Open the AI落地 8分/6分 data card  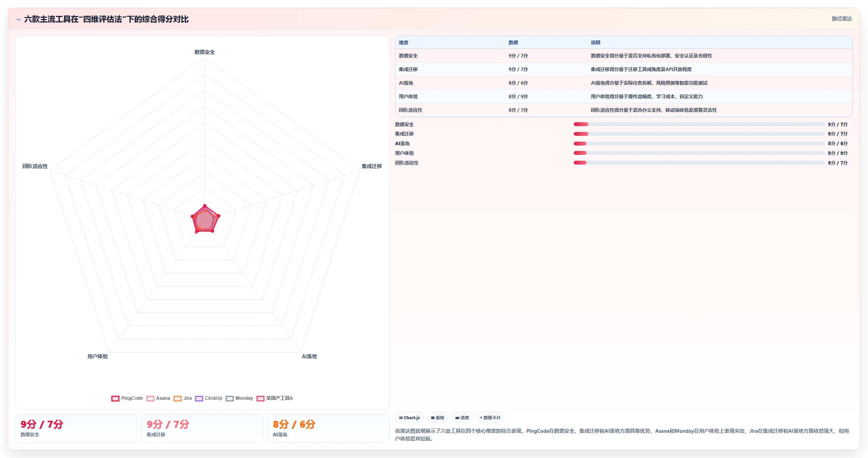pyautogui.click(x=328, y=428)
